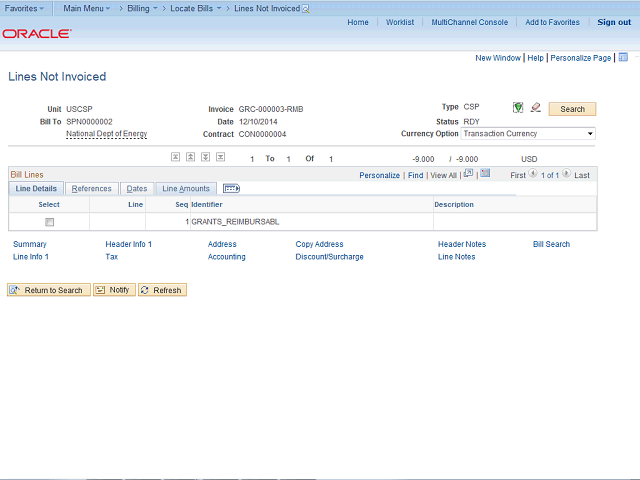The width and height of the screenshot is (640, 480).
Task: Jump to first chunk of bill lines
Action: 176,157
